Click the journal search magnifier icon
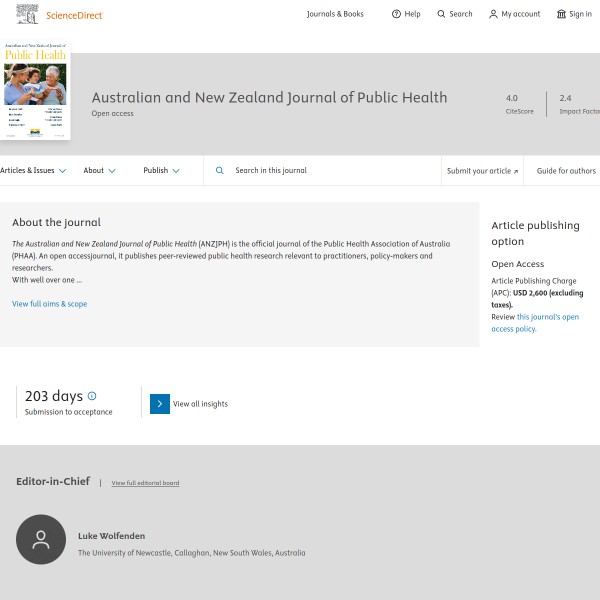This screenshot has width=600, height=600. pyautogui.click(x=220, y=171)
